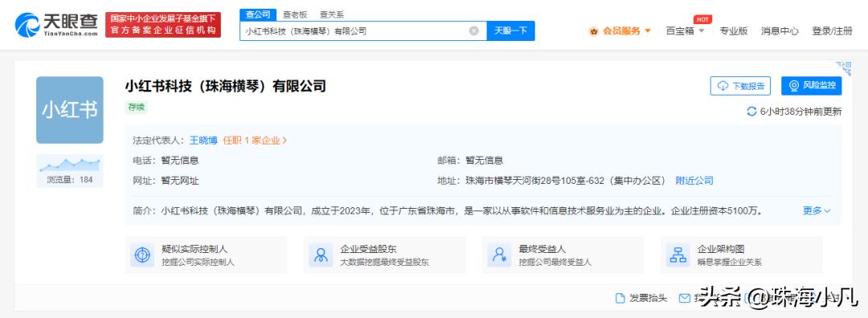The width and height of the screenshot is (868, 318).
Task: Click the 下载报告 button
Action: click(740, 86)
